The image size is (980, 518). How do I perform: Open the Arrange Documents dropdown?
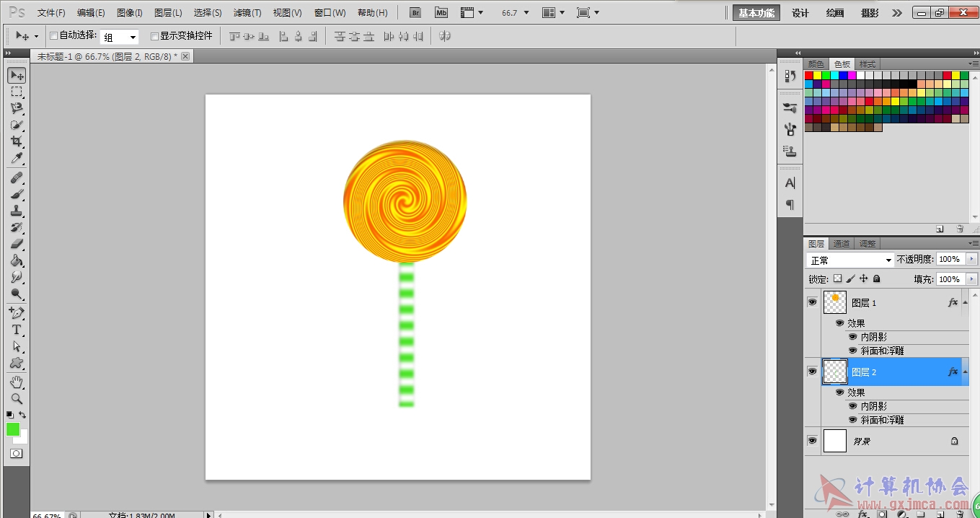[x=553, y=13]
